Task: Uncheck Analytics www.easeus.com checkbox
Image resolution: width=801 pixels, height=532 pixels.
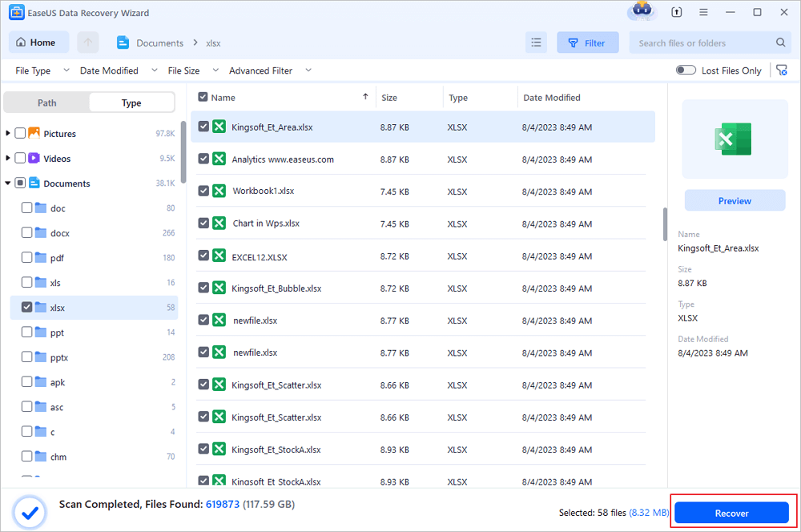Action: coord(203,159)
